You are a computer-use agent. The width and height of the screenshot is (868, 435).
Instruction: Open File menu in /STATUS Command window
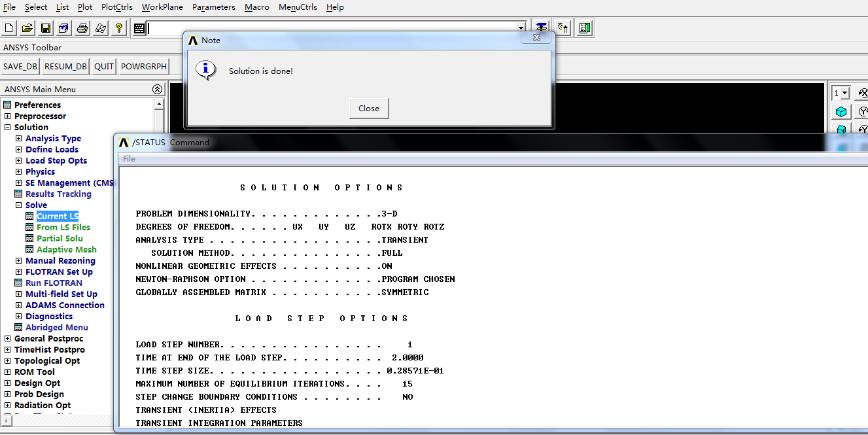tap(129, 158)
